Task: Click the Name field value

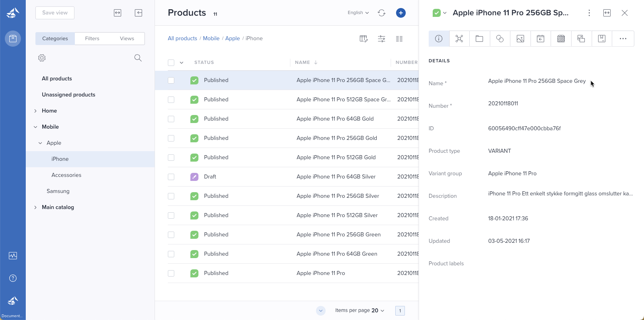Action: pyautogui.click(x=537, y=81)
